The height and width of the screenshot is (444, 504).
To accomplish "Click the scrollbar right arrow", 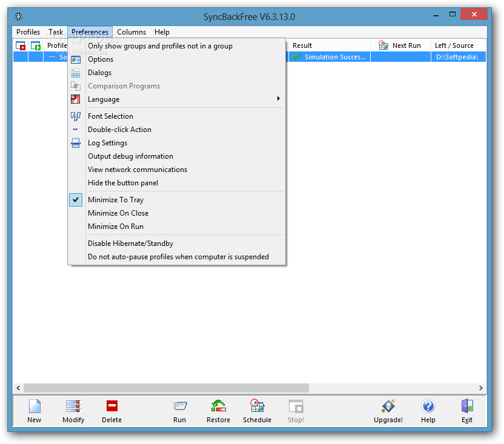I will click(x=481, y=388).
